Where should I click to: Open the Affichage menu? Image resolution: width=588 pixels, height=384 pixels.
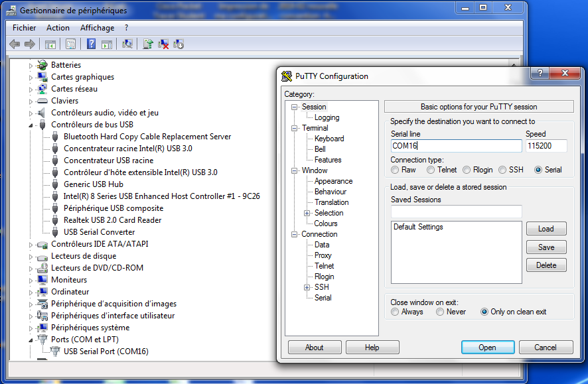[x=97, y=28]
